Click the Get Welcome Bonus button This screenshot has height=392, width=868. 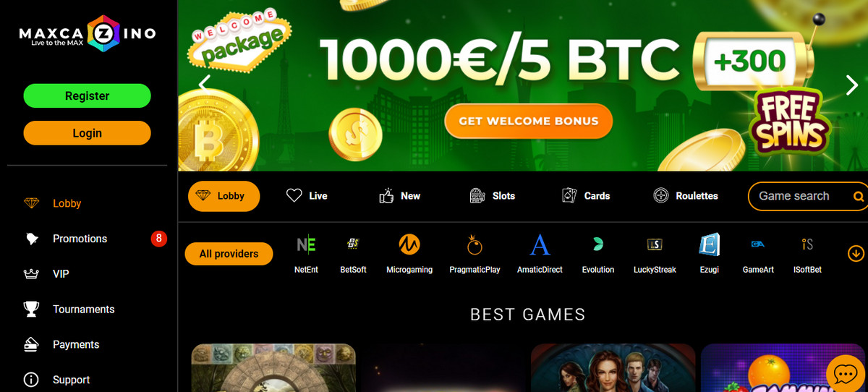coord(529,121)
